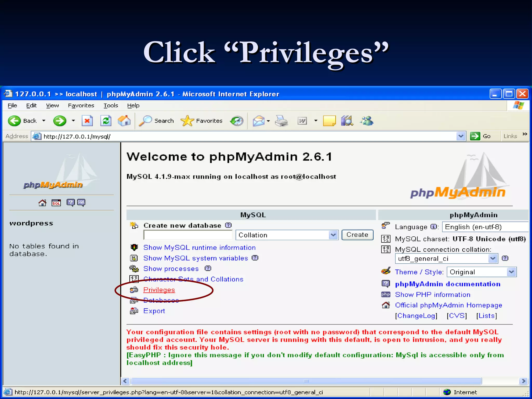Viewport: 532px width, 399px height.
Task: Click the Messenger people icon
Action: [x=367, y=121]
